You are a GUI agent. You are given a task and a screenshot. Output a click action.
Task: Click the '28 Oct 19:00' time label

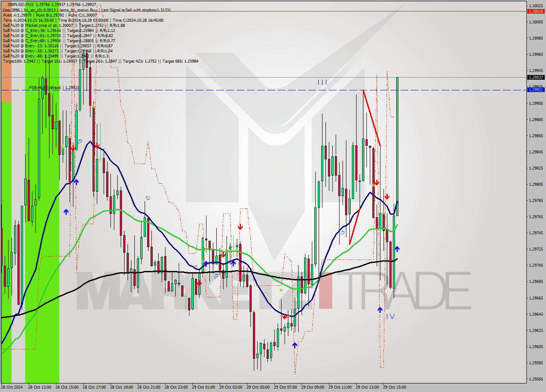tap(122, 387)
